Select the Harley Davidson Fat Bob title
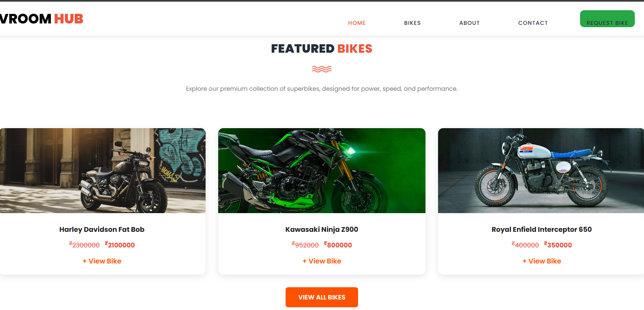Screen dimensions: 644x310 [102, 229]
